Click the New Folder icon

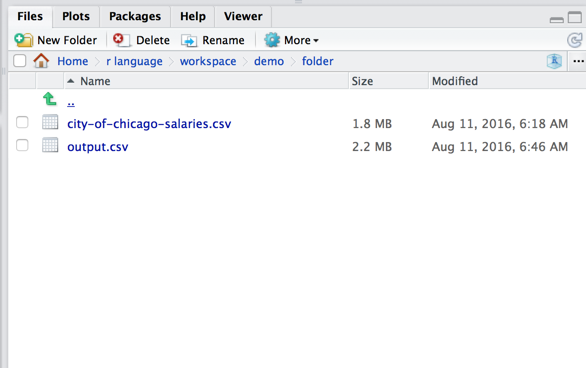pos(24,40)
